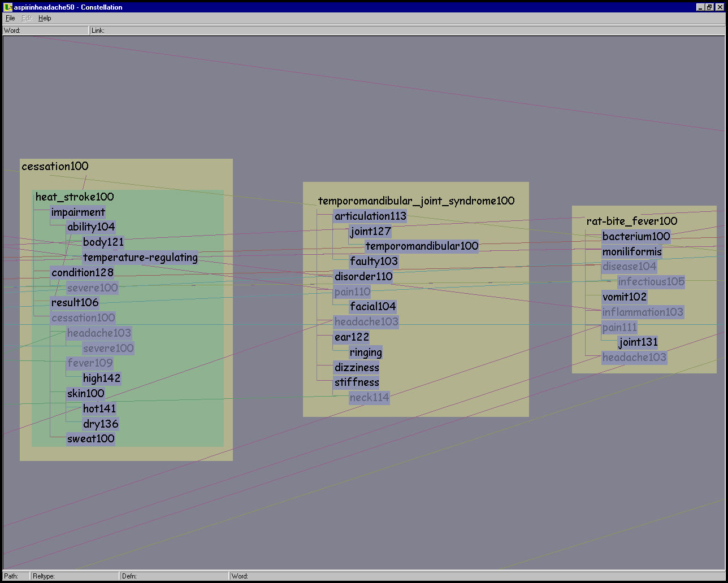Open the File menu

10,18
